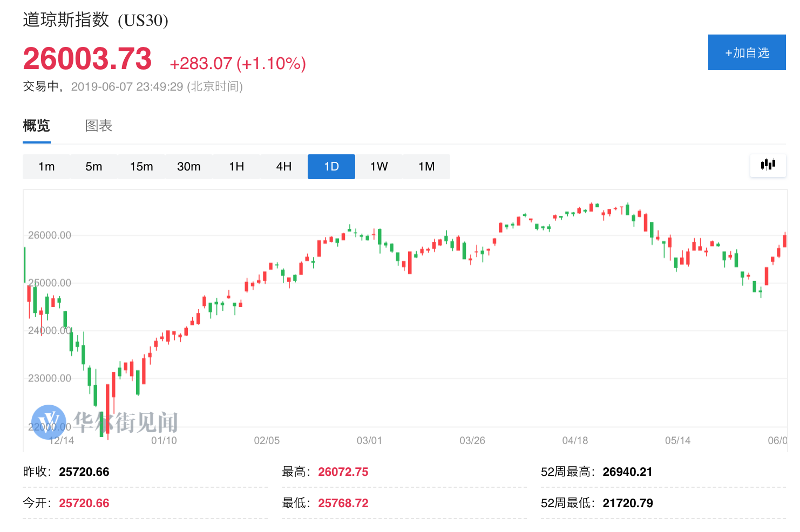The height and width of the screenshot is (532, 800).
Task: Choose the 15m interval
Action: tap(141, 167)
